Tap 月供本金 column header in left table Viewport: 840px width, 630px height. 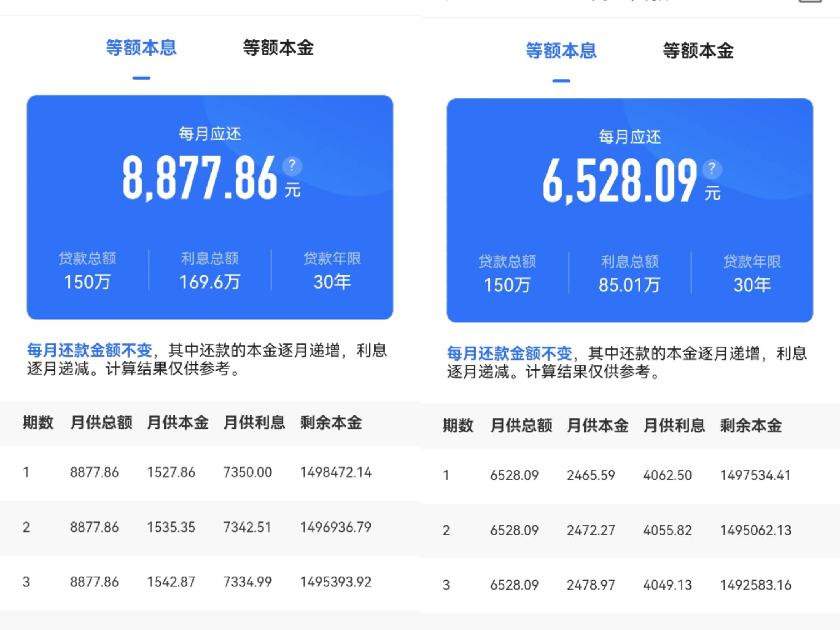pos(178,422)
